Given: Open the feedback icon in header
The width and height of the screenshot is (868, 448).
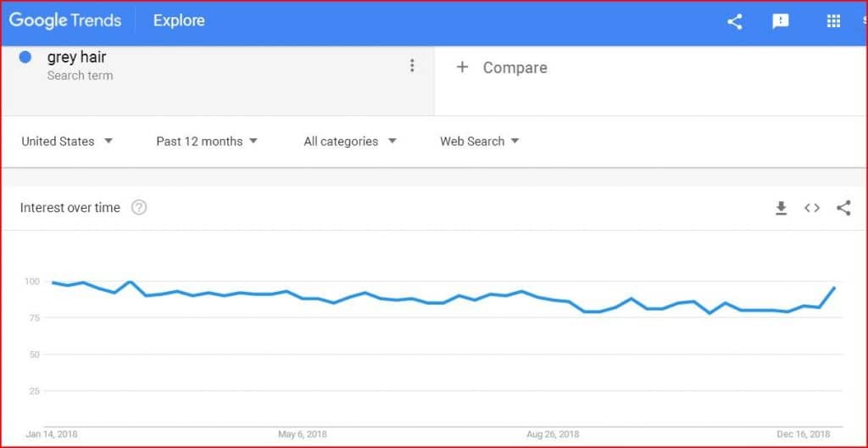Looking at the screenshot, I should [781, 22].
